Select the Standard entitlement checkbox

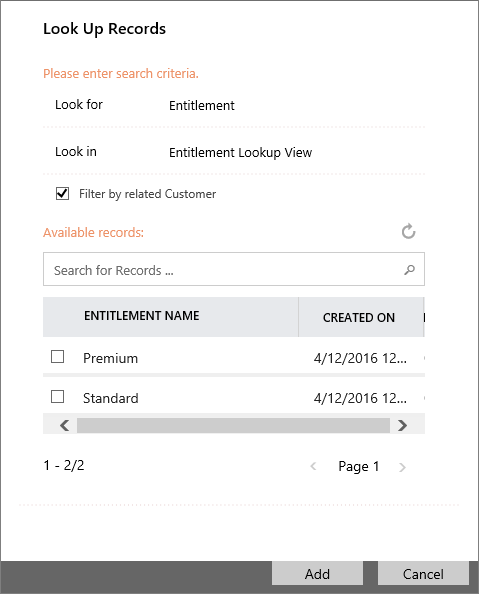tap(57, 397)
